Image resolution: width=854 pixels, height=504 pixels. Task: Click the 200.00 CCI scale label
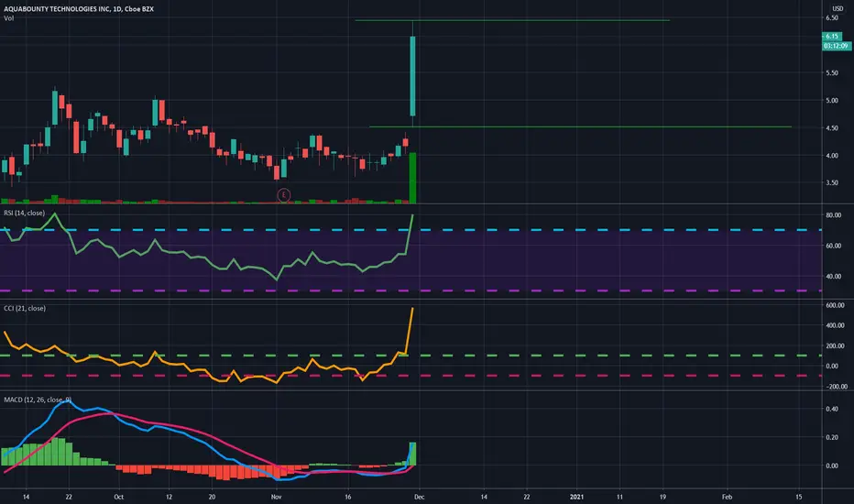[835, 346]
